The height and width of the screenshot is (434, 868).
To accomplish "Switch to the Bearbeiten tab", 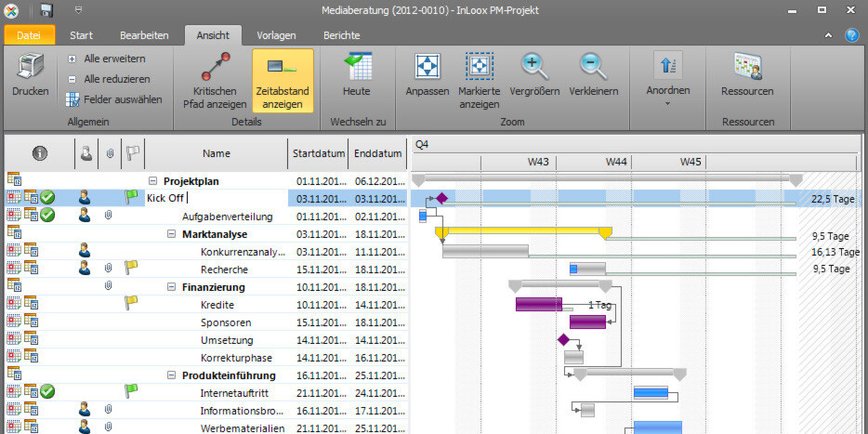I will pos(144,35).
